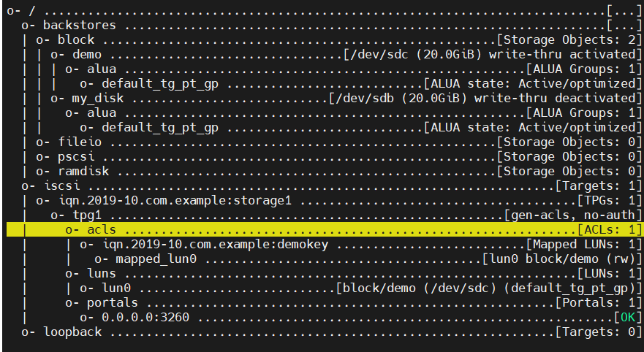Select the block backstore node

pos(76,39)
